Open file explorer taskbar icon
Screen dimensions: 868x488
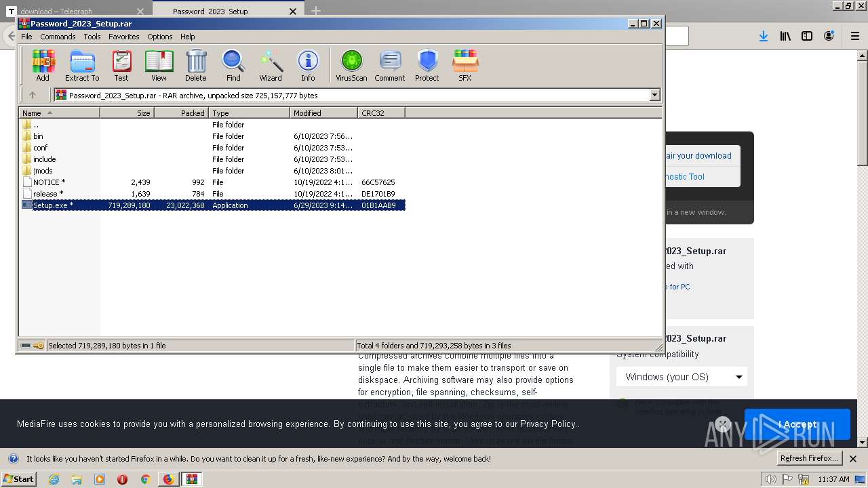point(77,479)
